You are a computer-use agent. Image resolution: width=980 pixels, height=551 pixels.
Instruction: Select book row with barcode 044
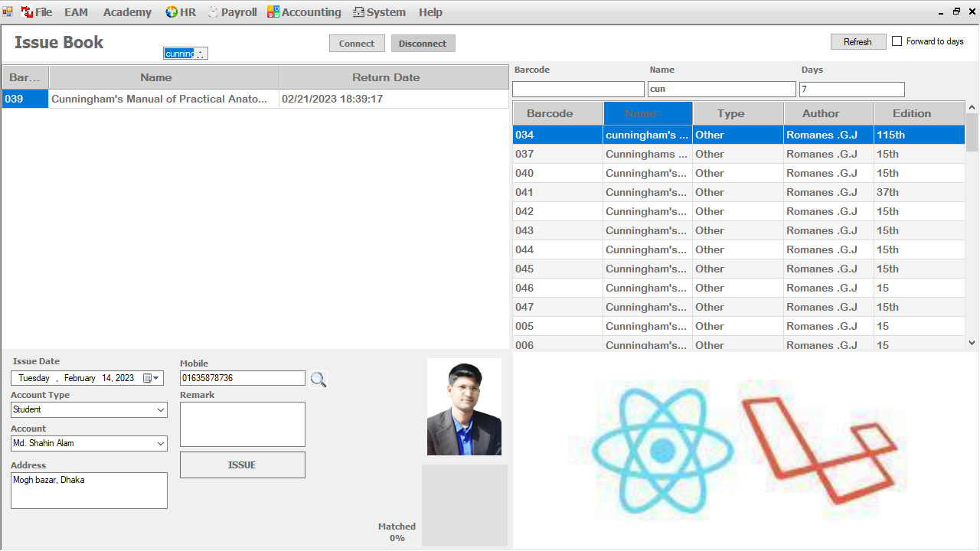click(x=739, y=249)
